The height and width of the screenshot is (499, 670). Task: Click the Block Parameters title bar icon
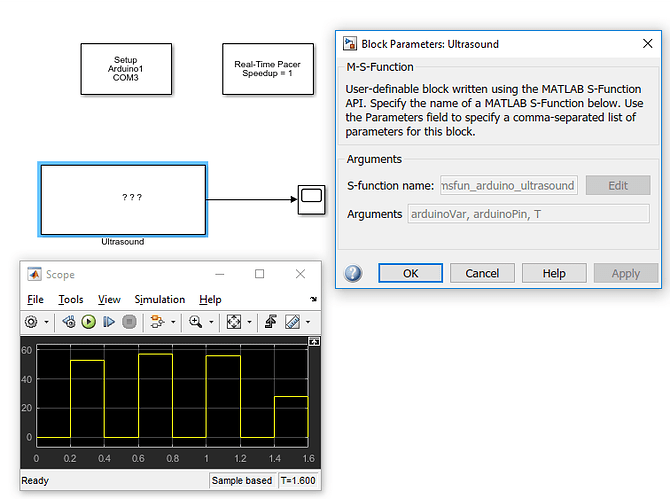pyautogui.click(x=350, y=44)
